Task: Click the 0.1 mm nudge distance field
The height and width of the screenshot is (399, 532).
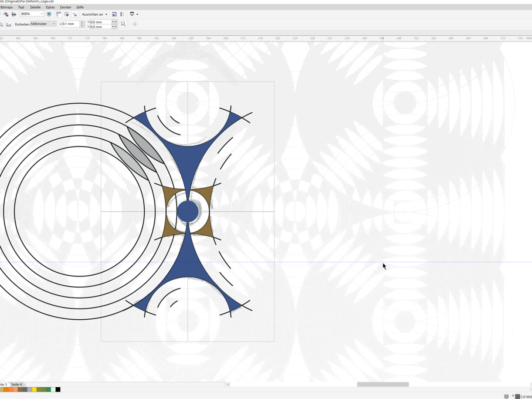Action: pos(71,24)
